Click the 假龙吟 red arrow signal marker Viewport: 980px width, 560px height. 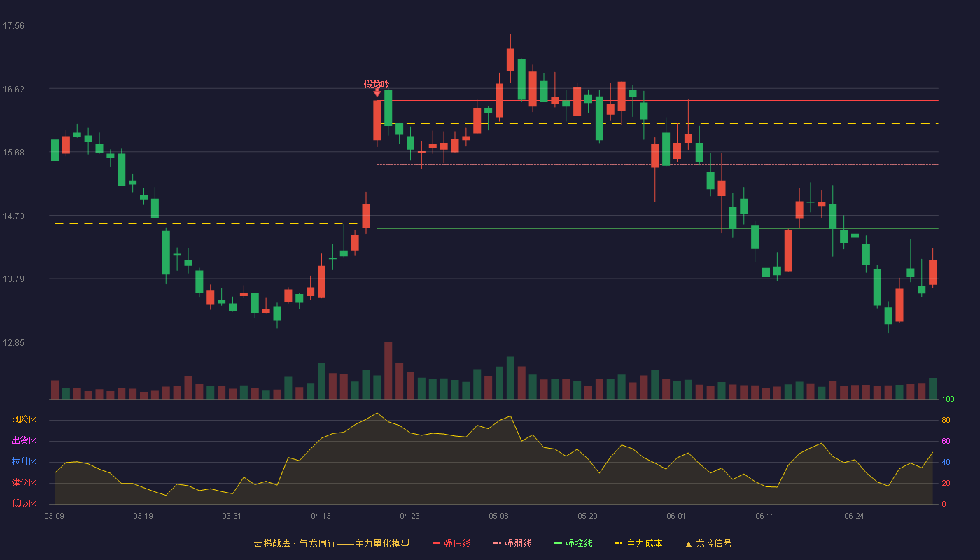pos(377,92)
